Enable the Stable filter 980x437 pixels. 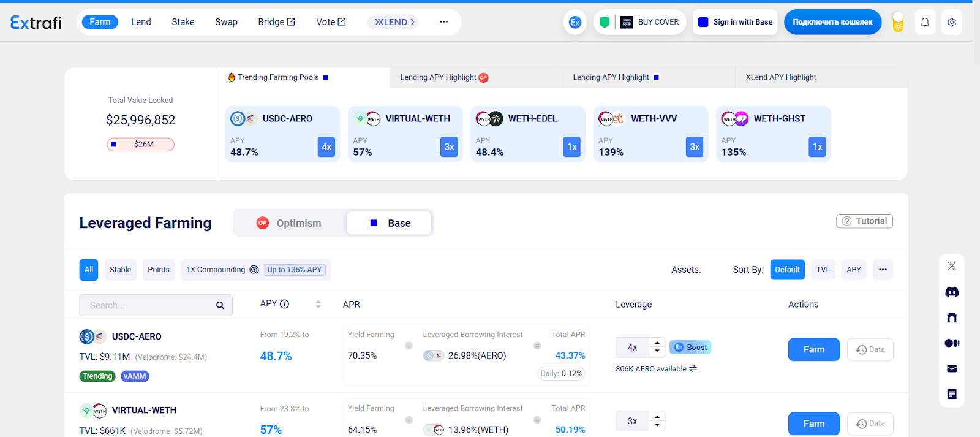point(121,270)
